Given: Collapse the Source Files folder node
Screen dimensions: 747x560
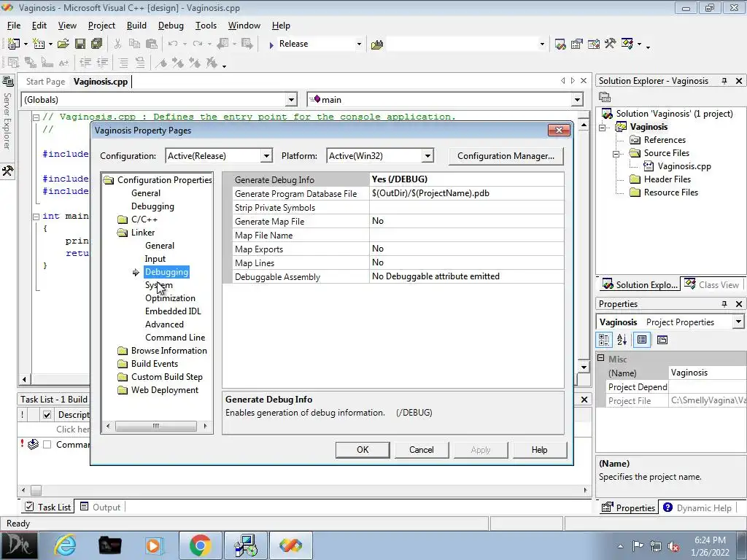Looking at the screenshot, I should tap(616, 153).
